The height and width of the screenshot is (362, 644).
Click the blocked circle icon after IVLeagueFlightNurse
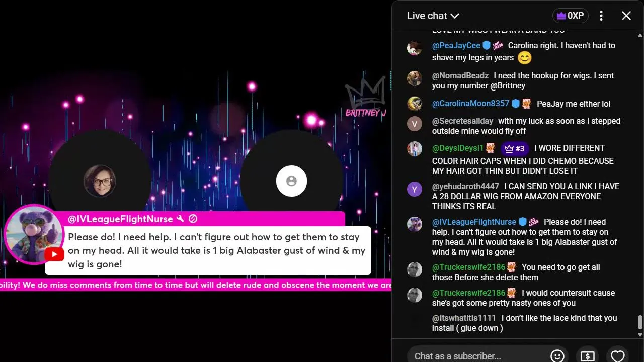[193, 219]
